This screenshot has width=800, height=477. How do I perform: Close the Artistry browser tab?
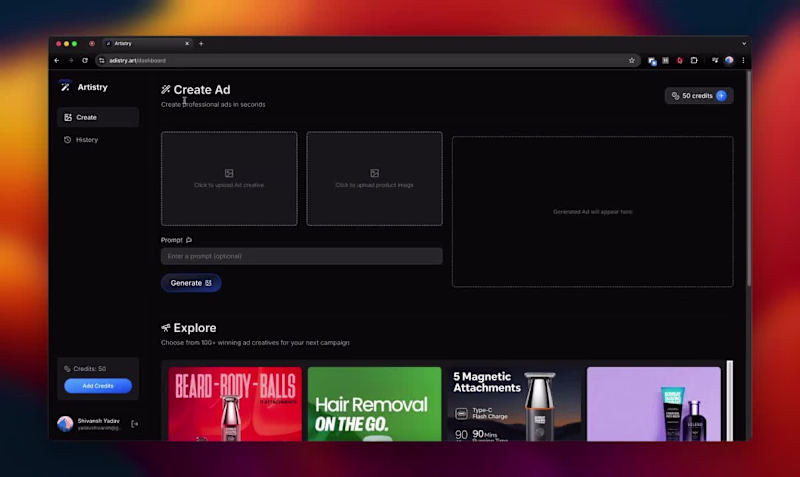(187, 44)
